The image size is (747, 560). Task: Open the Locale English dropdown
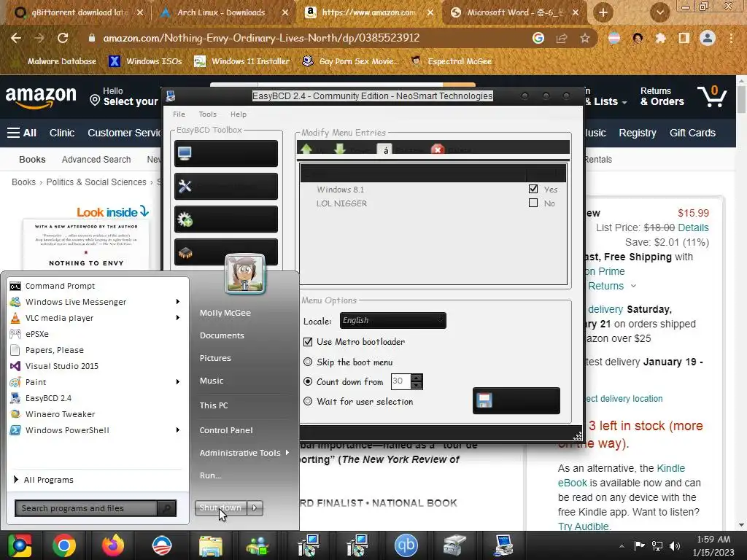coord(393,321)
